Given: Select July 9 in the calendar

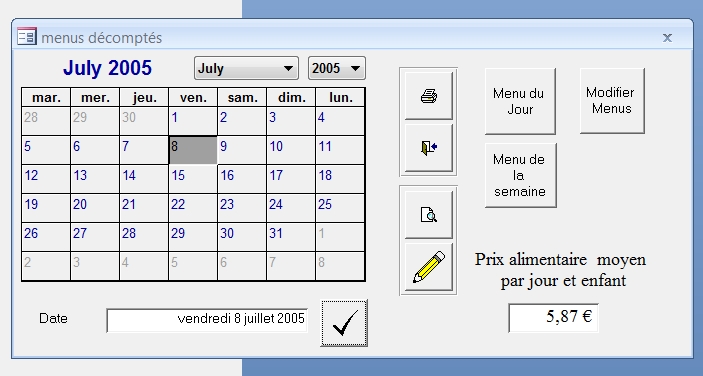Looking at the screenshot, I should 242,150.
